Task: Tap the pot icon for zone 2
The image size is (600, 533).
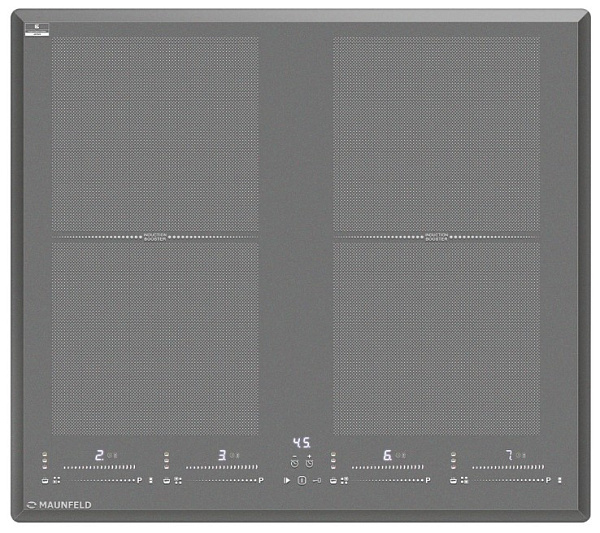Action: (46, 481)
